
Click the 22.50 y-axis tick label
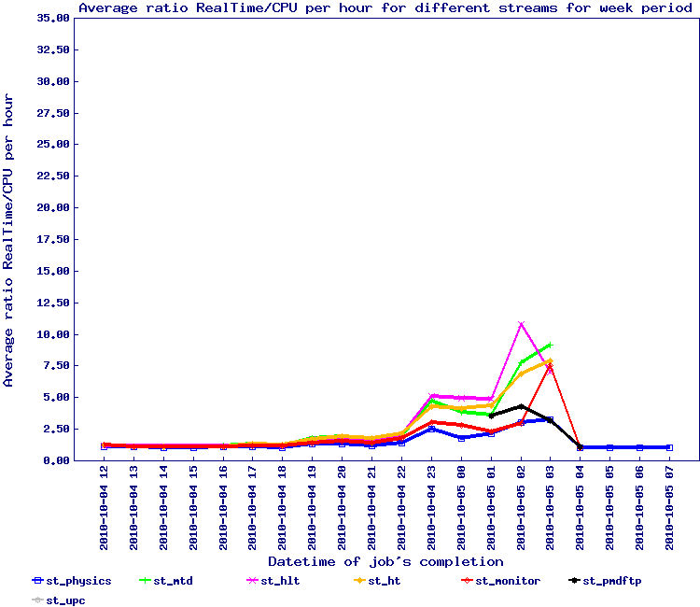(x=53, y=176)
